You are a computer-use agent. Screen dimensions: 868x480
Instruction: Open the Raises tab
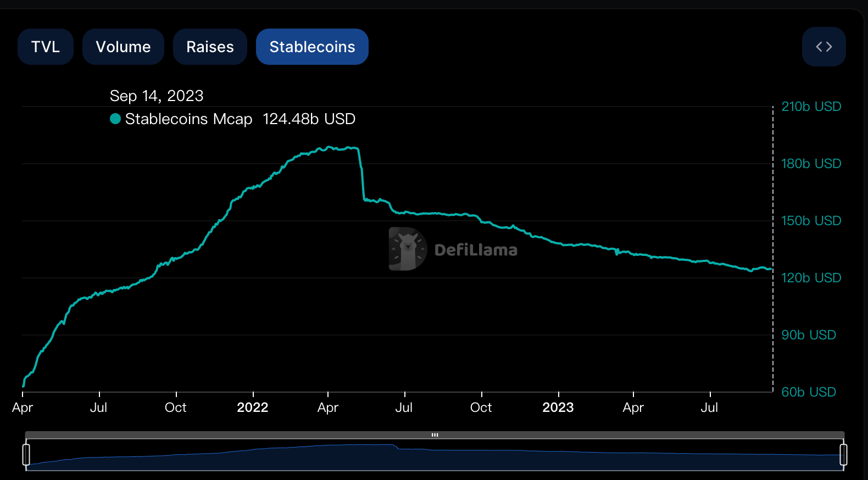click(210, 47)
